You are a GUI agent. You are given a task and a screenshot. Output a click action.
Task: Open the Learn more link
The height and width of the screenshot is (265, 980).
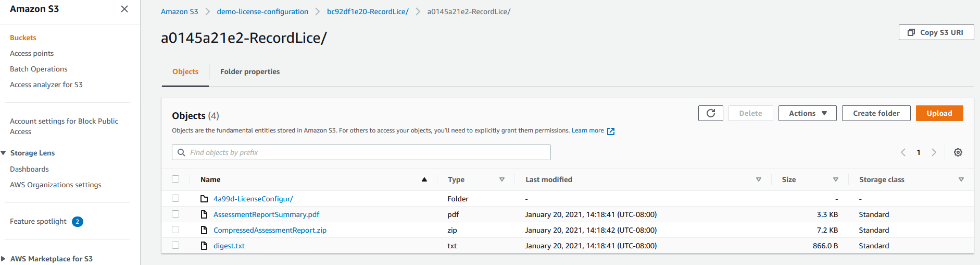(588, 130)
